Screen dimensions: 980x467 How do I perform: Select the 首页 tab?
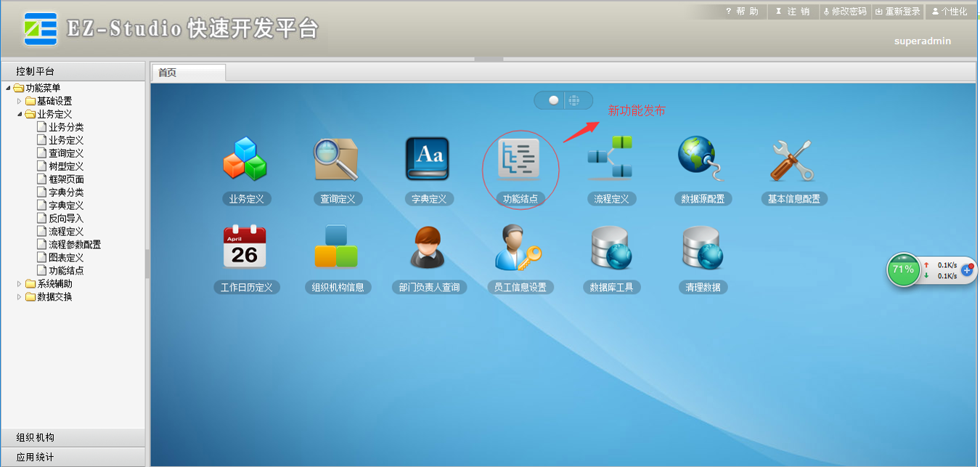click(188, 73)
